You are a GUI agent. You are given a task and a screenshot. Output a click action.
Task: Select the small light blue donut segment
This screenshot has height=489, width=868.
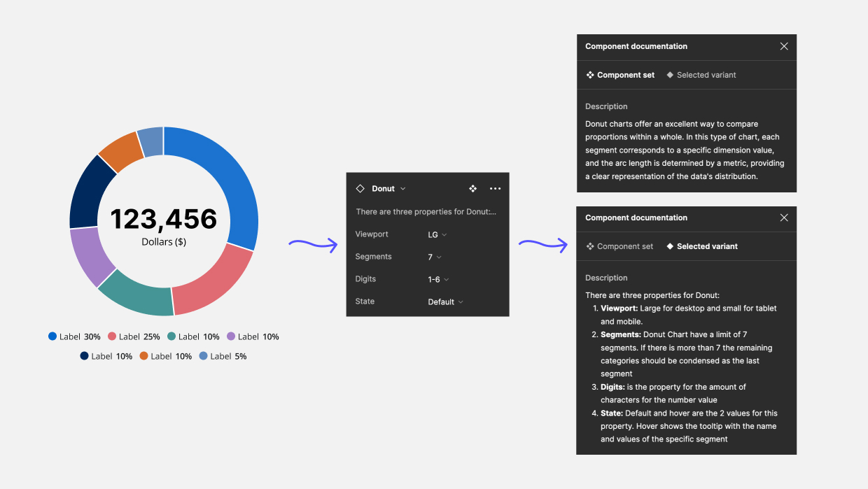pyautogui.click(x=152, y=141)
